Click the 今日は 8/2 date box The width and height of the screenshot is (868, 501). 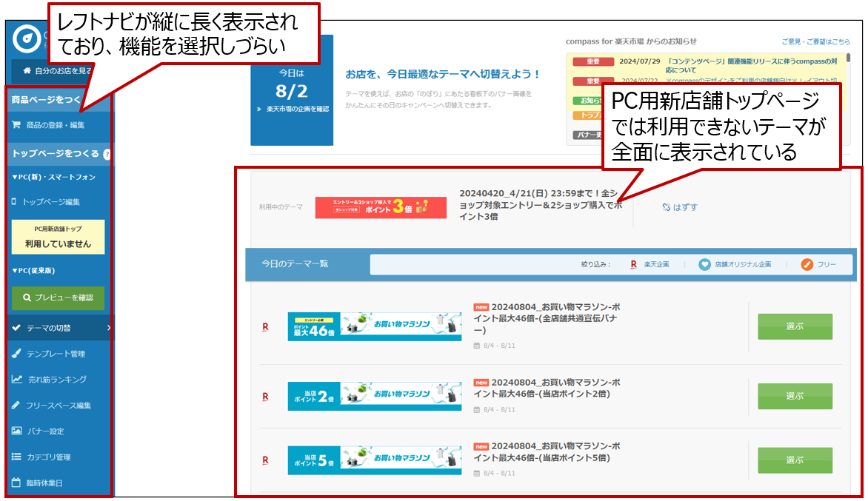(292, 90)
